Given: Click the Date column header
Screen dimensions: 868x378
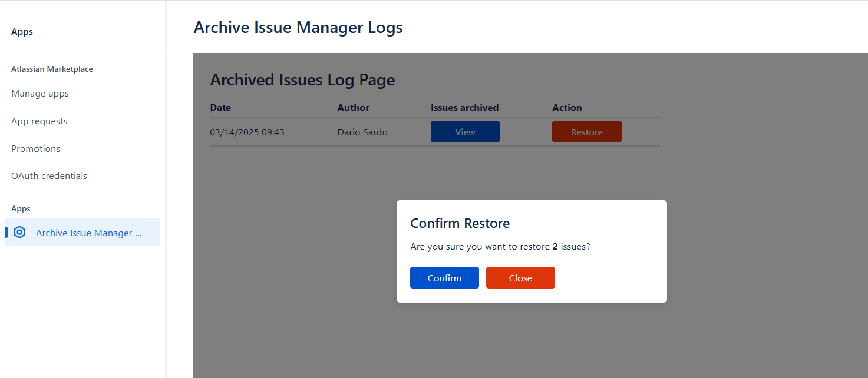Looking at the screenshot, I should (220, 108).
